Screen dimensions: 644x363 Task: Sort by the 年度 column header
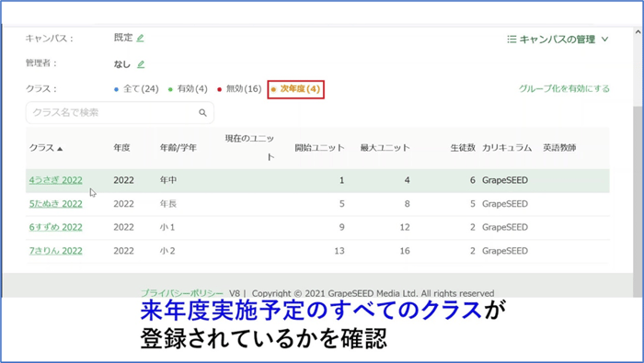pyautogui.click(x=122, y=148)
